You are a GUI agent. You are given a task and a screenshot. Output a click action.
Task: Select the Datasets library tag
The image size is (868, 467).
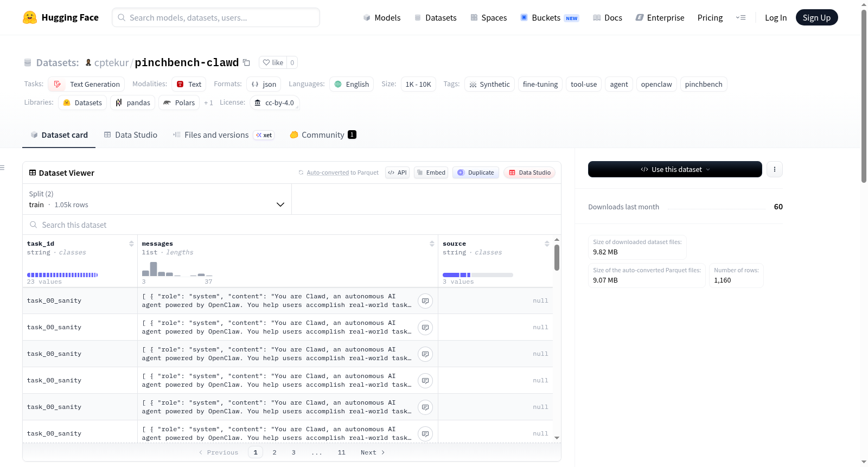point(82,103)
